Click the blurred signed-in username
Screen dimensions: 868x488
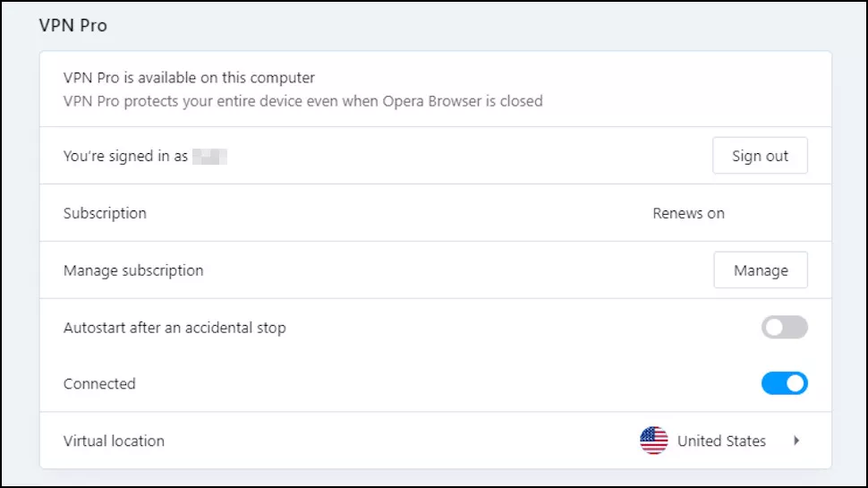point(209,157)
